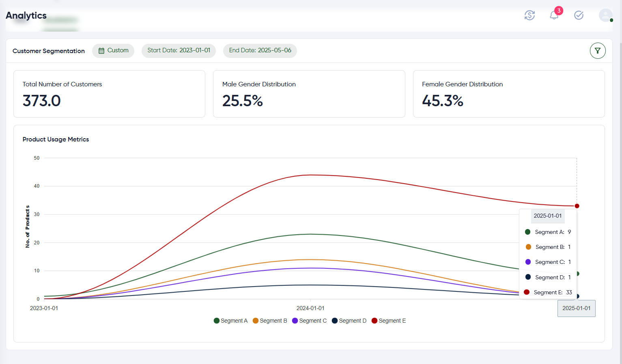622x364 pixels.
Task: Click the red Segment E data point
Action: pos(577,206)
